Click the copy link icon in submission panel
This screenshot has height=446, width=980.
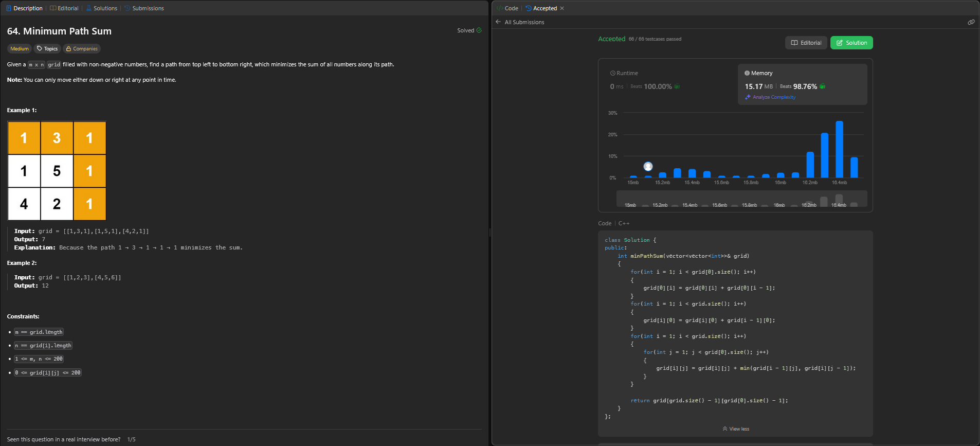[x=971, y=22]
